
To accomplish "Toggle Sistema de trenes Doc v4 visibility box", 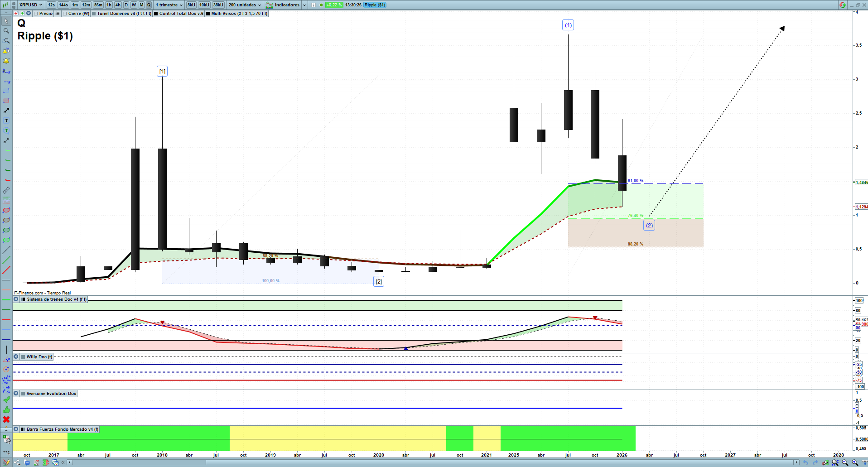I will [24, 299].
